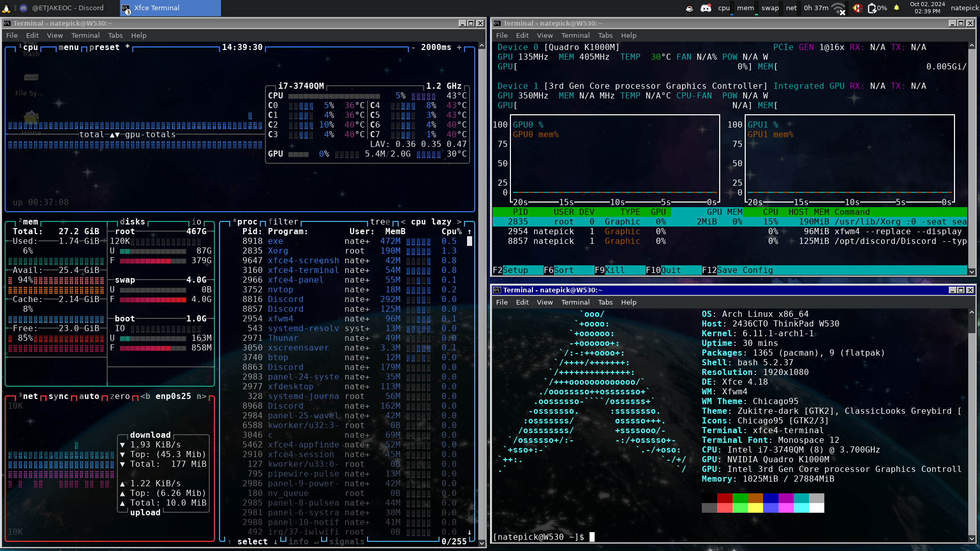980x551 pixels.
Task: Click the nvtop terminal window title icon
Action: (497, 23)
